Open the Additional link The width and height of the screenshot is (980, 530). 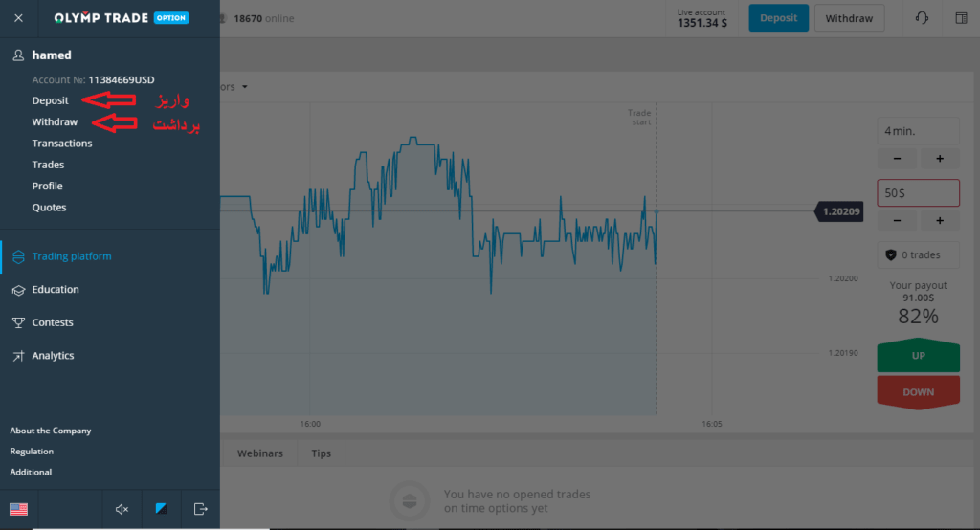point(31,472)
